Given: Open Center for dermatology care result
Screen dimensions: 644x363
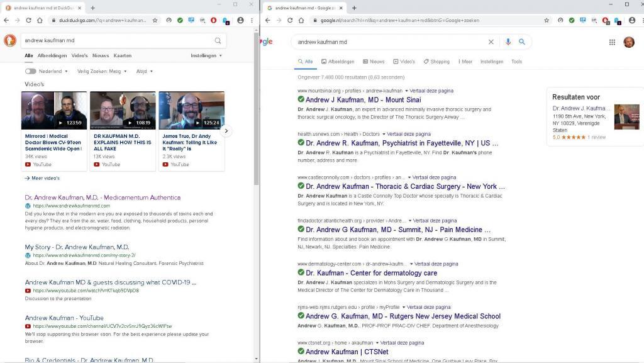Looking at the screenshot, I should (371, 273).
